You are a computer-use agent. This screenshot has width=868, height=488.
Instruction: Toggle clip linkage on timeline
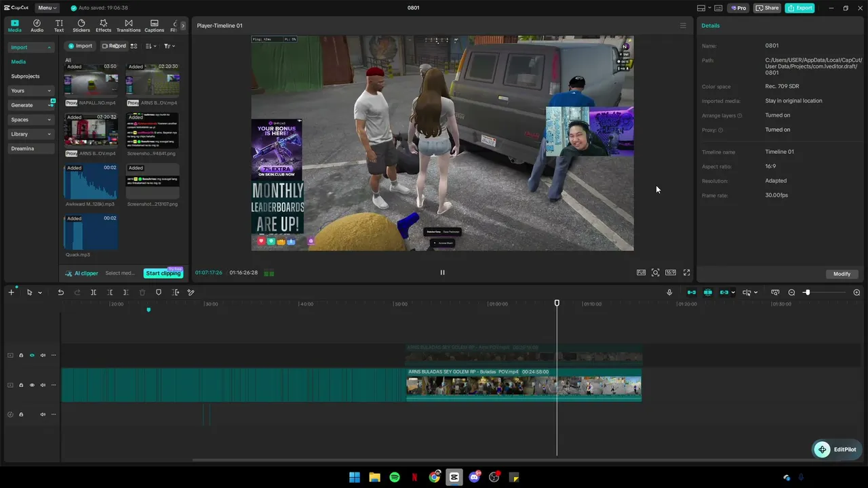(724, 292)
